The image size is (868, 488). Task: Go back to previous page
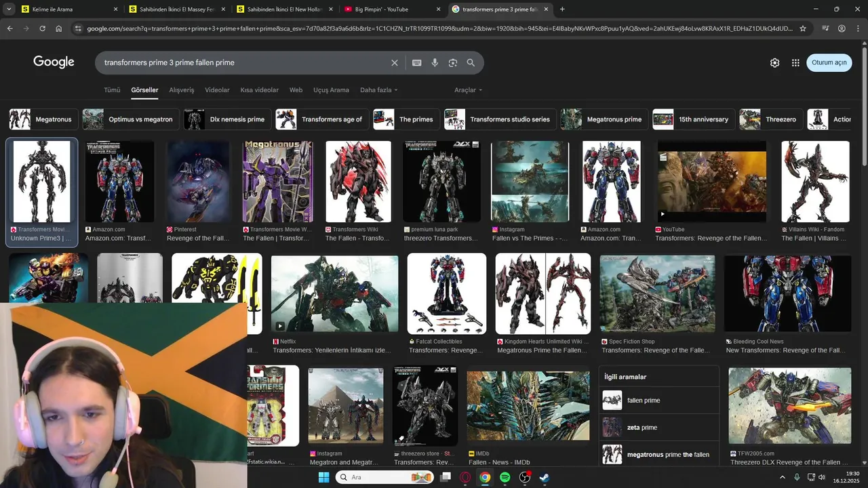(x=9, y=28)
